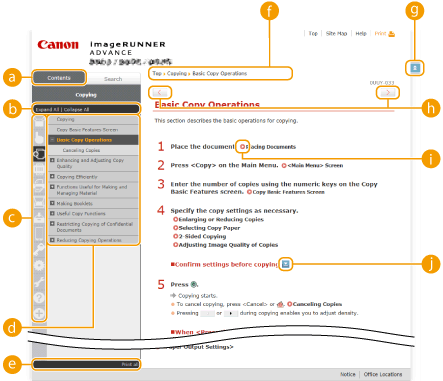The image size is (443, 381).
Task: Collapse the Basic Copy Operations topic
Action: (52, 140)
